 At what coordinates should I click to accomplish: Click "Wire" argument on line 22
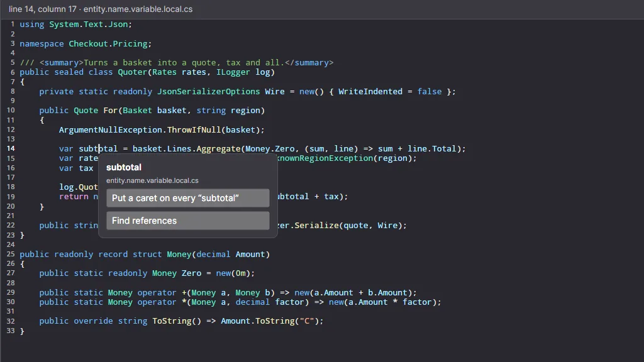(x=387, y=226)
